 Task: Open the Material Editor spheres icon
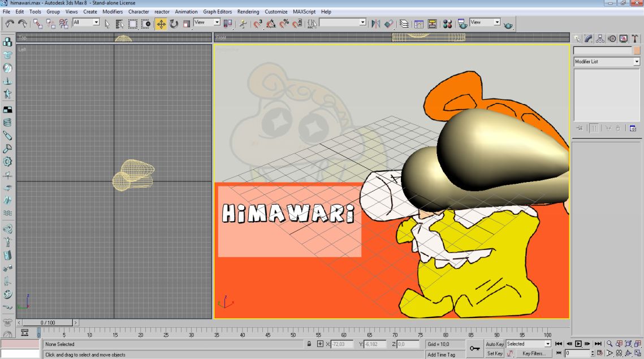pos(447,24)
